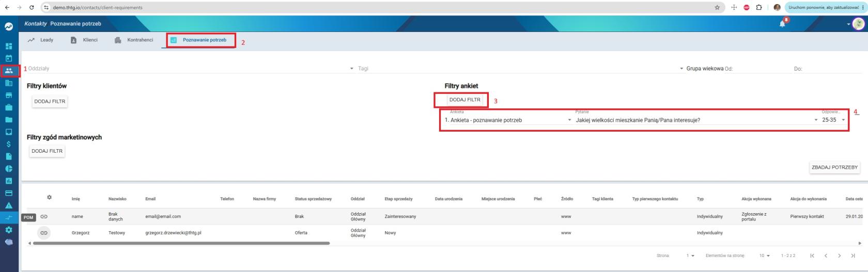Open the briefcase icon in sidebar
The image size is (868, 272).
(9, 107)
